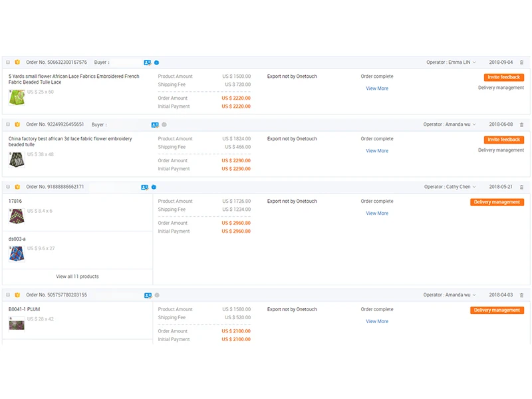The width and height of the screenshot is (532, 399).
Task: Open Delivery management link under first Invite feedback
Action: 501,88
